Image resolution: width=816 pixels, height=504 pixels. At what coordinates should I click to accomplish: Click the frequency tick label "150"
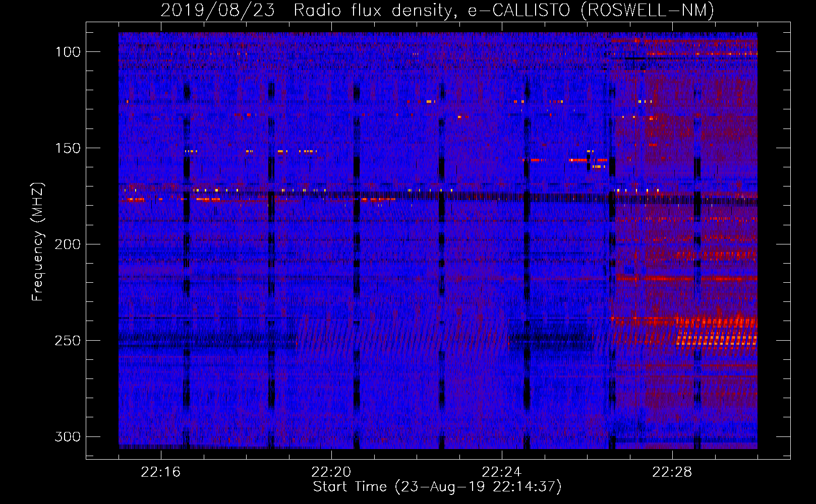[68, 148]
